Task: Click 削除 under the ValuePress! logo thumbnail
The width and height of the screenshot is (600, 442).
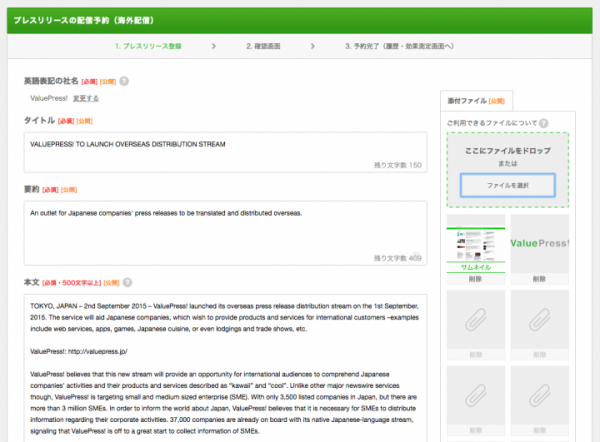Action: (x=540, y=279)
